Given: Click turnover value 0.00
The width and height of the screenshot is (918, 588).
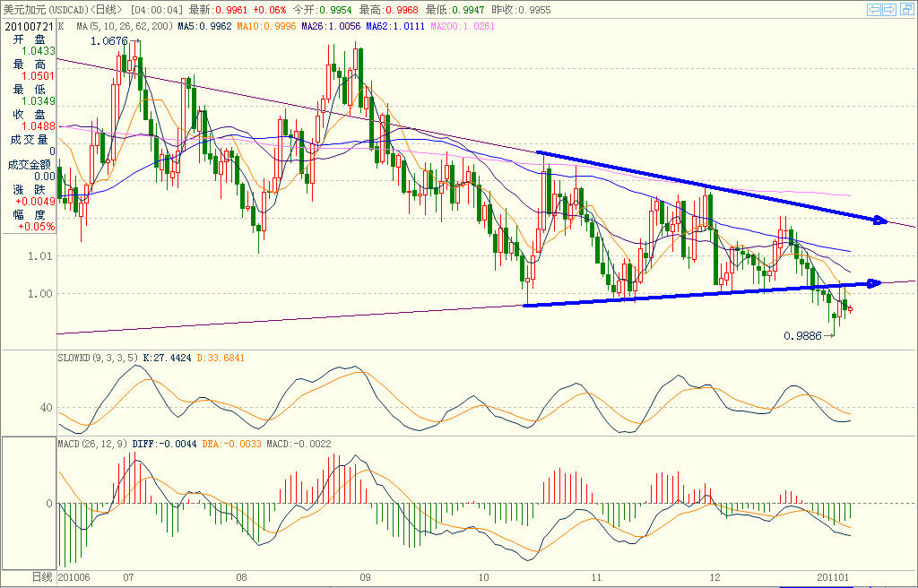Looking at the screenshot, I should pyautogui.click(x=45, y=177).
